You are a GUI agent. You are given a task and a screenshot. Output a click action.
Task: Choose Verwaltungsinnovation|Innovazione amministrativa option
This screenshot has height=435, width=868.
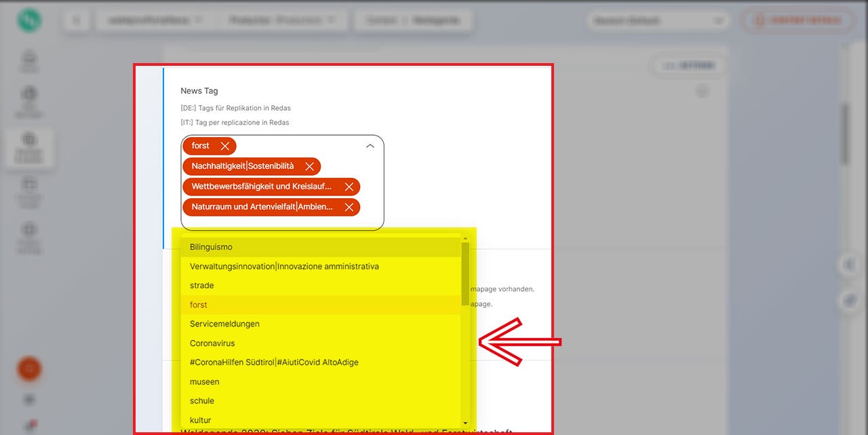pos(284,267)
